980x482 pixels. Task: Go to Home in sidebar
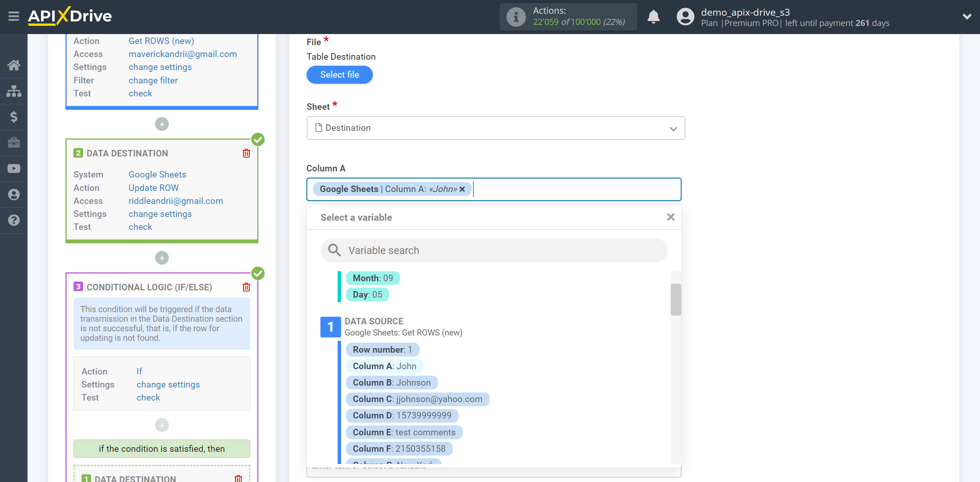14,65
